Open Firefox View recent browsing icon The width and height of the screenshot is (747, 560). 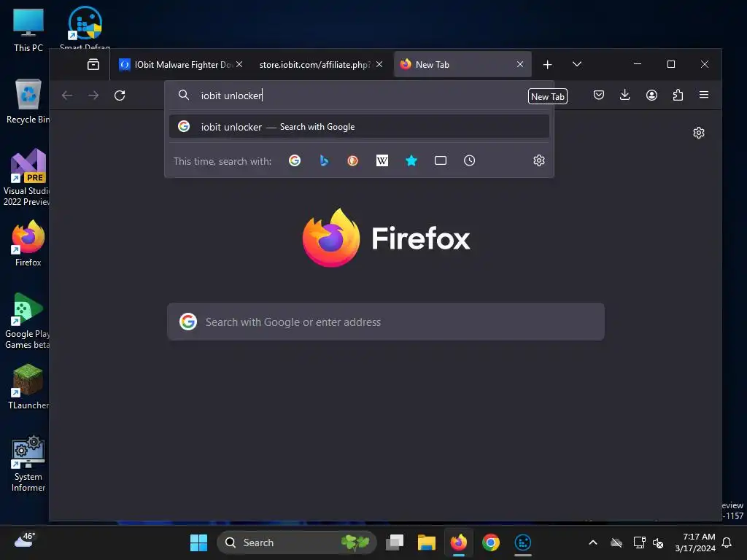93,64
